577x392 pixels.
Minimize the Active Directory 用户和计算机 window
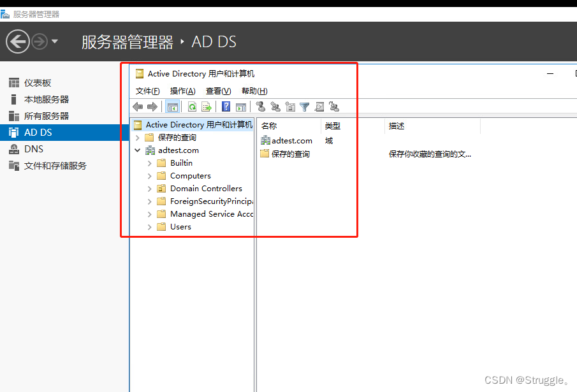(x=550, y=74)
